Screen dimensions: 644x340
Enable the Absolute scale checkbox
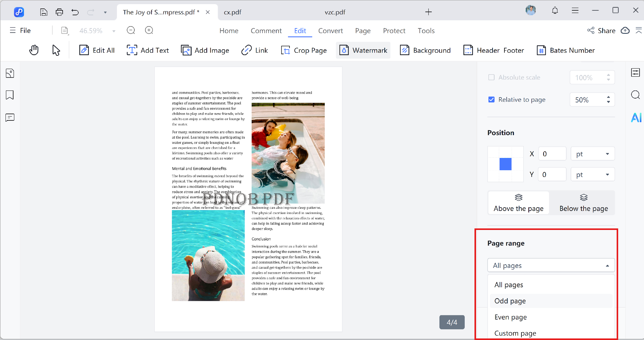pos(492,77)
